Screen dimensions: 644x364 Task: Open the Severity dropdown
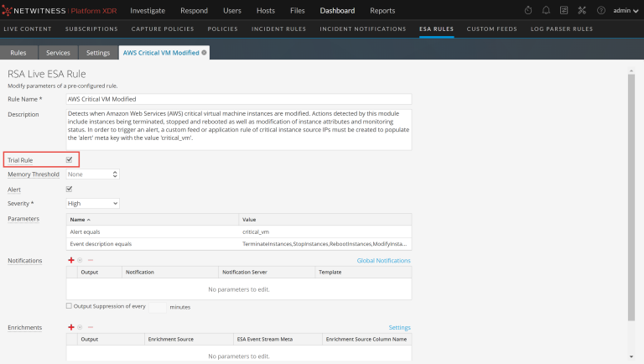(x=92, y=203)
